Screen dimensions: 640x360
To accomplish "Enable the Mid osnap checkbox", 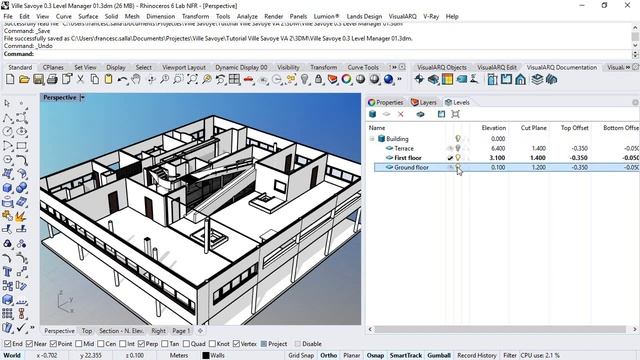I will click(79, 344).
